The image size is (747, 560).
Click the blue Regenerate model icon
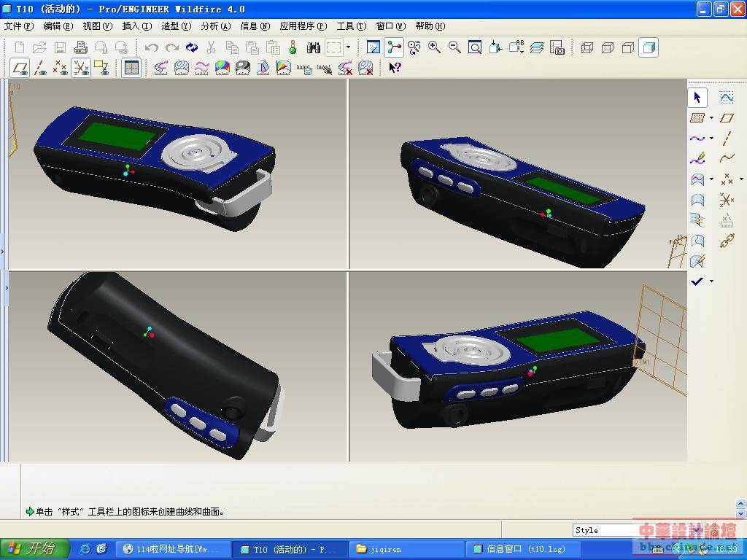tap(192, 47)
